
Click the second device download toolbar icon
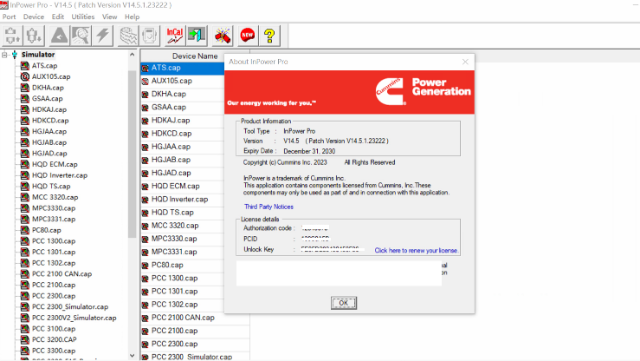click(33, 36)
